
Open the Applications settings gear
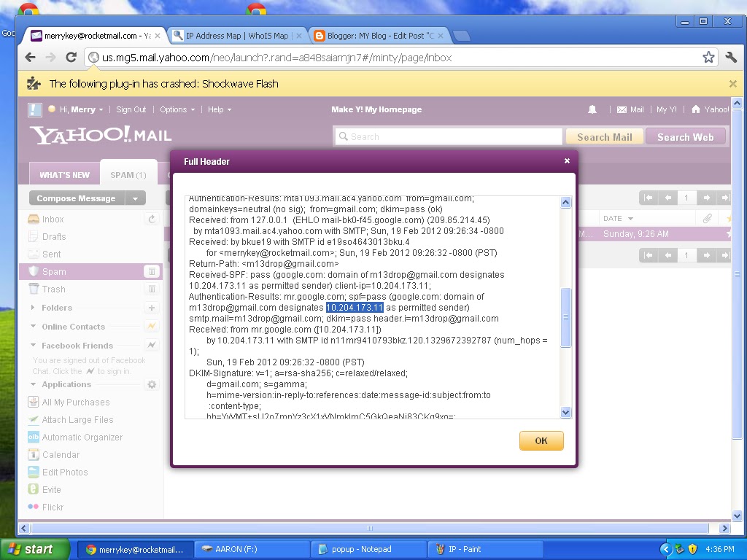[x=152, y=384]
